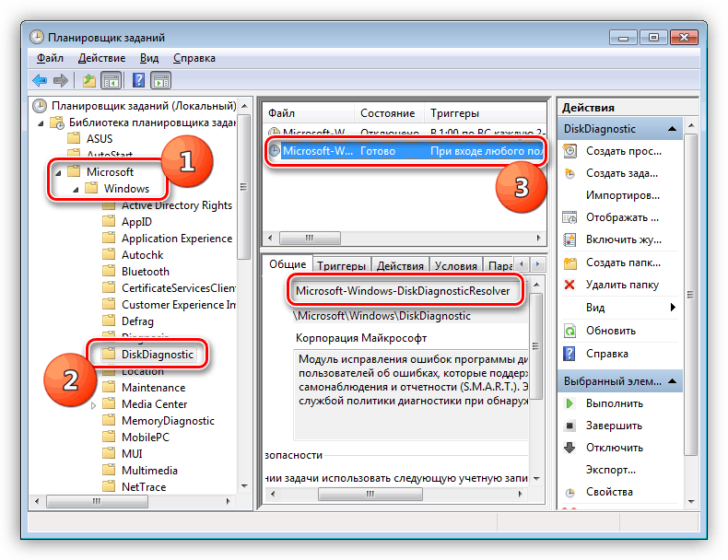The width and height of the screenshot is (728, 560).
Task: Click Импортиров... action link
Action: coord(623,195)
